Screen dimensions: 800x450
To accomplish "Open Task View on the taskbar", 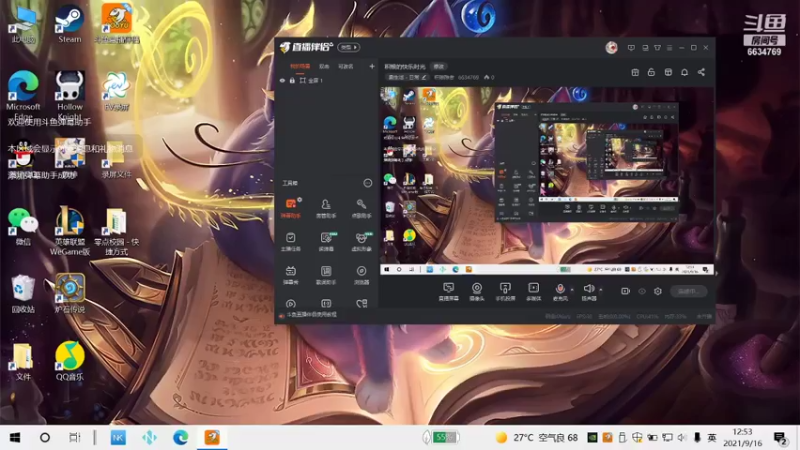I will pyautogui.click(x=75, y=437).
